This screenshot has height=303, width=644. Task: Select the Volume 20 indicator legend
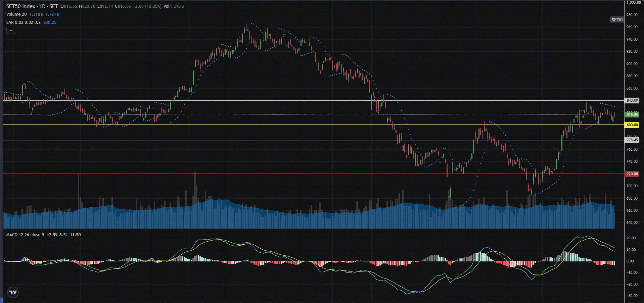click(x=16, y=14)
